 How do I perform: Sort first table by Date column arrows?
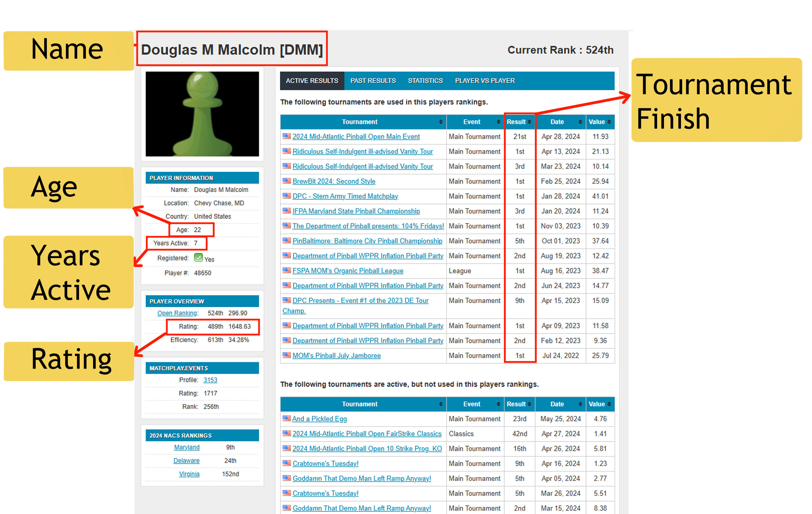coord(580,122)
